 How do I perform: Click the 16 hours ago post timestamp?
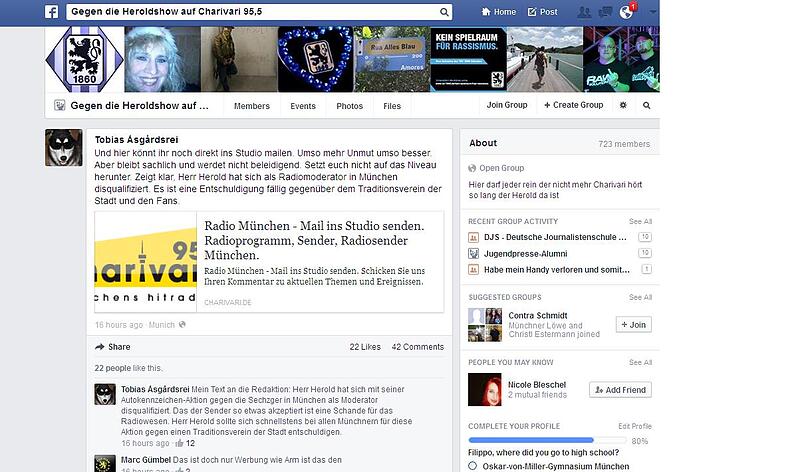pos(119,325)
